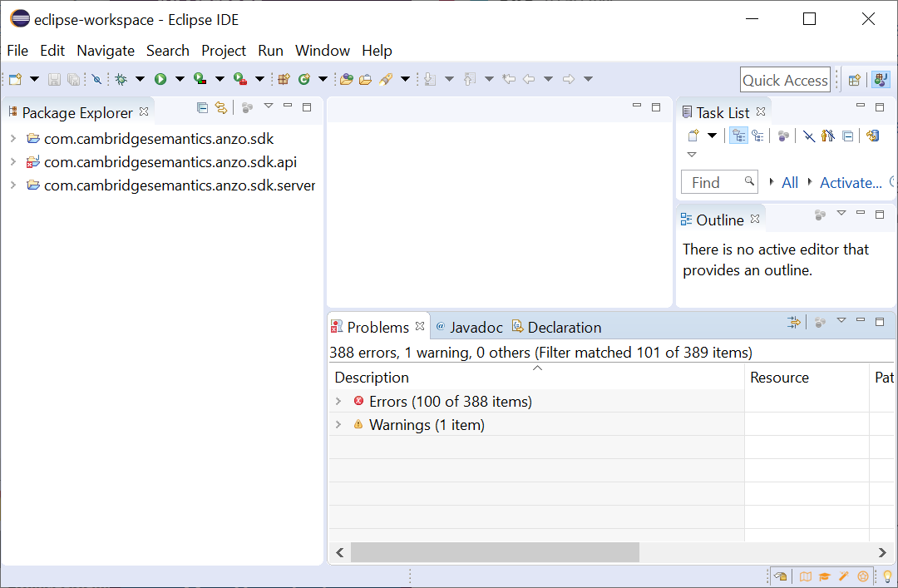
Task: Click the Previous Annotation icon
Action: pos(470,79)
